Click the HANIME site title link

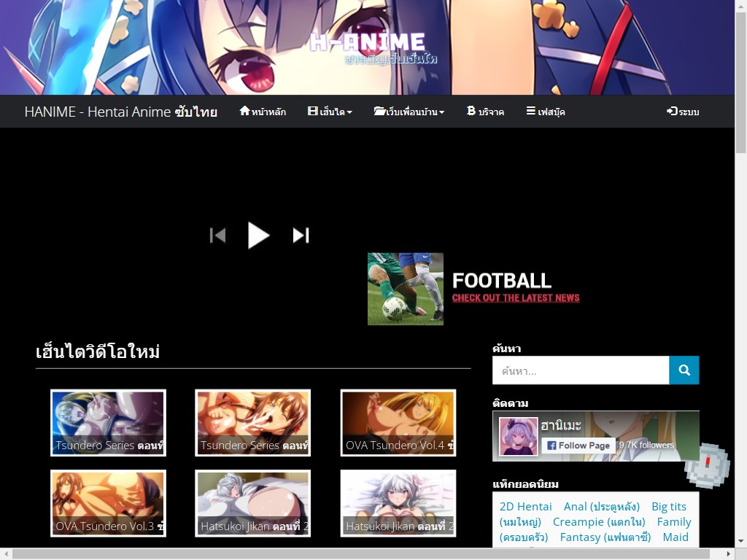click(x=120, y=112)
